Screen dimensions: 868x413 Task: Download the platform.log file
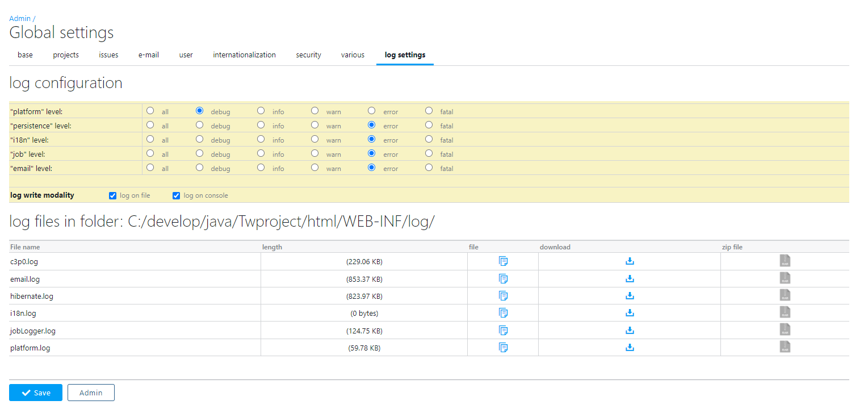tap(630, 347)
